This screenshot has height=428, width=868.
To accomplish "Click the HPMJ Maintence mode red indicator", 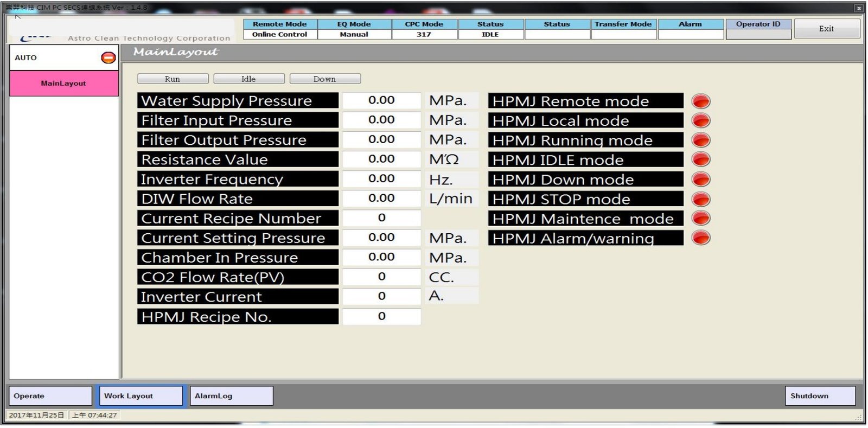I will (x=701, y=219).
